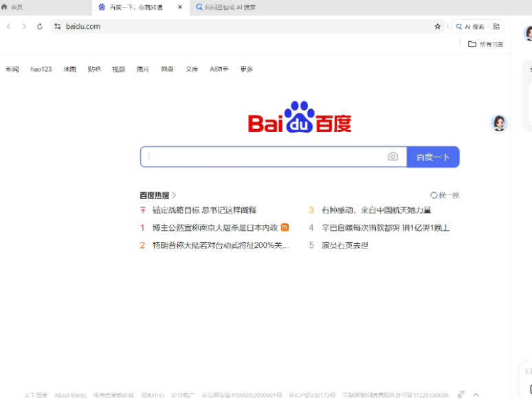Reload the page with the refresh icon
The image size is (532, 399).
40,27
